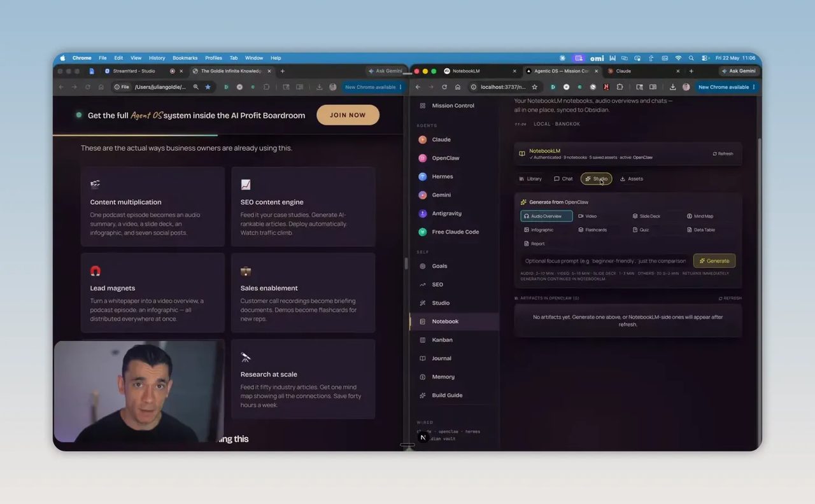Open new tab in right Chrome window
The height and width of the screenshot is (504, 815).
click(691, 71)
